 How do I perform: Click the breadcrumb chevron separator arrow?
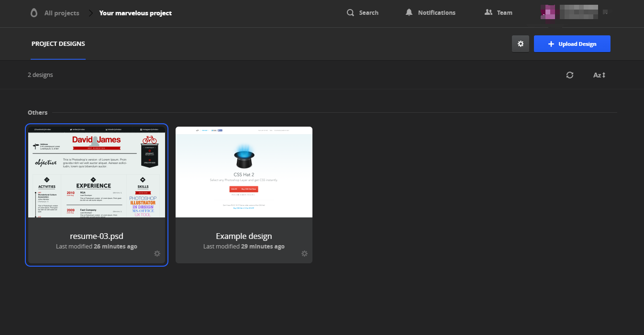click(x=90, y=13)
